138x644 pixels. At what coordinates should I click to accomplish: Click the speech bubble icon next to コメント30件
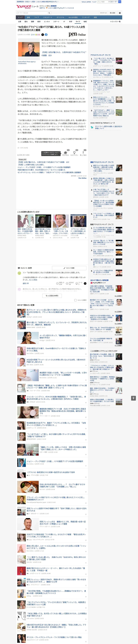(19, 268)
